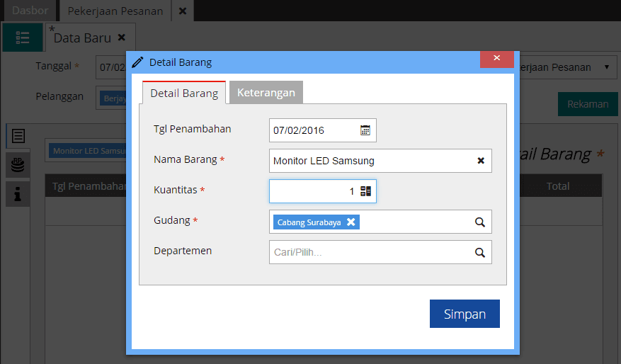Close the Pekerjaan Pesanan top tab
Image resolution: width=621 pixels, height=364 pixels.
pyautogui.click(x=183, y=11)
